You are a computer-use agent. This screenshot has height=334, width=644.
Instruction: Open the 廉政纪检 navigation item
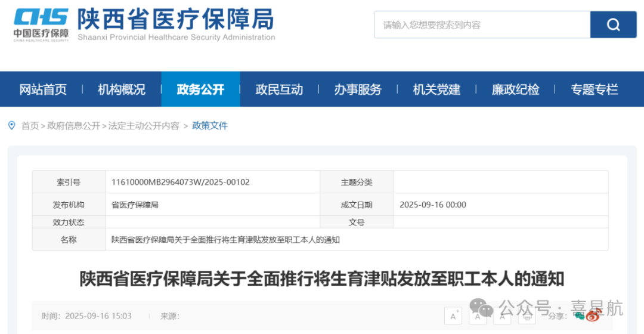coord(515,89)
